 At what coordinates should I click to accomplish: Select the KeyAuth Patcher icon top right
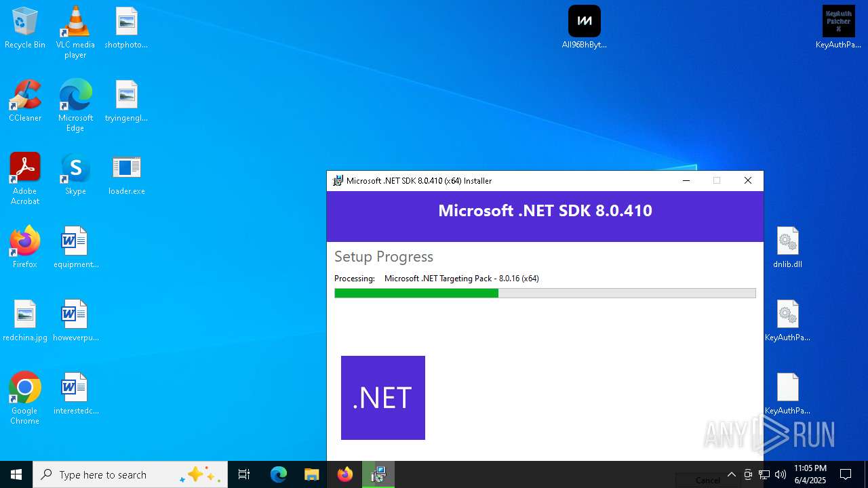[x=838, y=28]
